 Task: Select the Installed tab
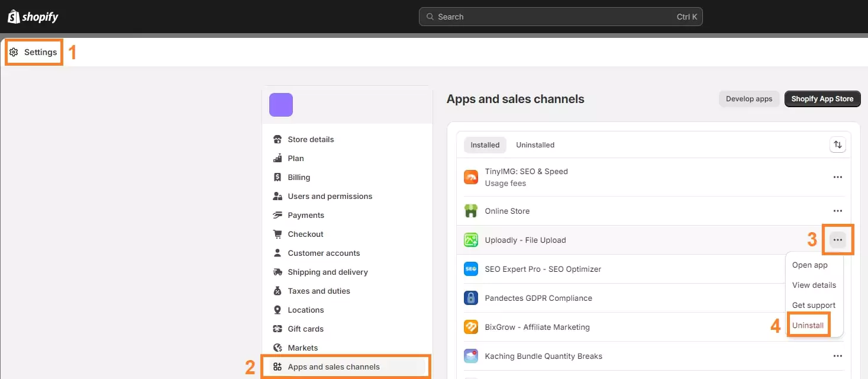coord(485,144)
